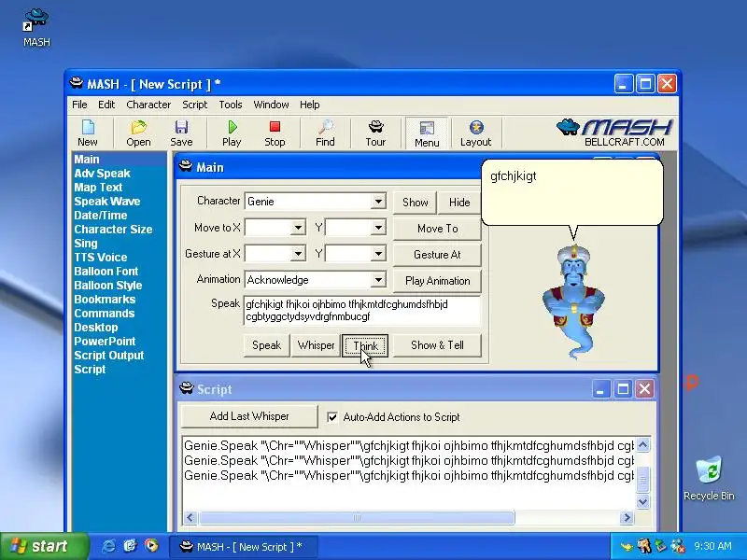Open the Window menu
Viewport: 747px width, 560px height.
[271, 105]
